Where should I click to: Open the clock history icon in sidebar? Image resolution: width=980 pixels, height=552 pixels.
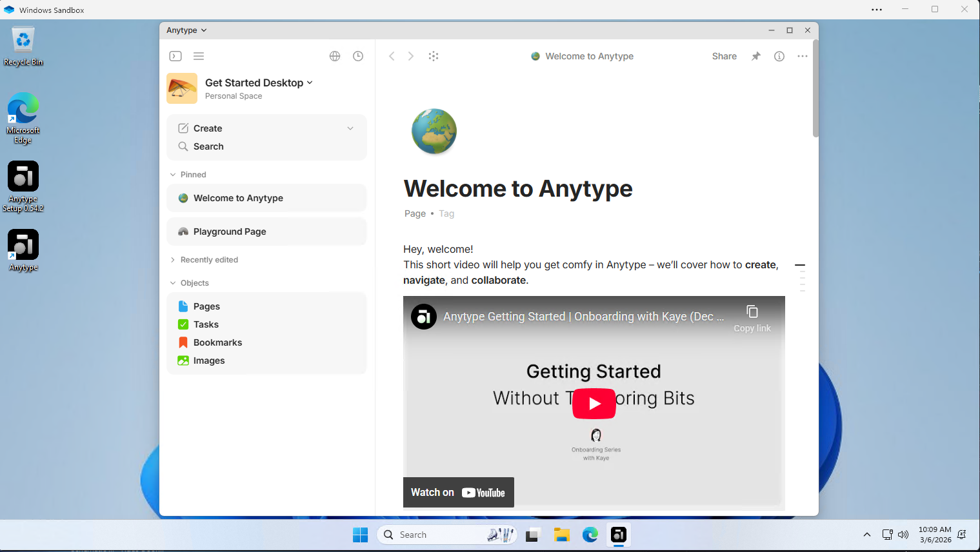click(x=358, y=56)
